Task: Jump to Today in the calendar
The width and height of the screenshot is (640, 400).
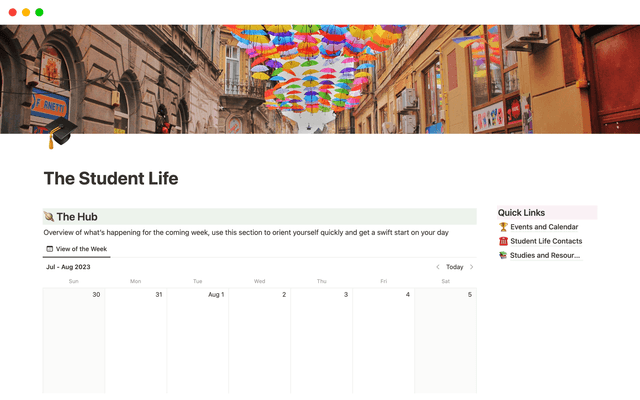Action: point(454,267)
